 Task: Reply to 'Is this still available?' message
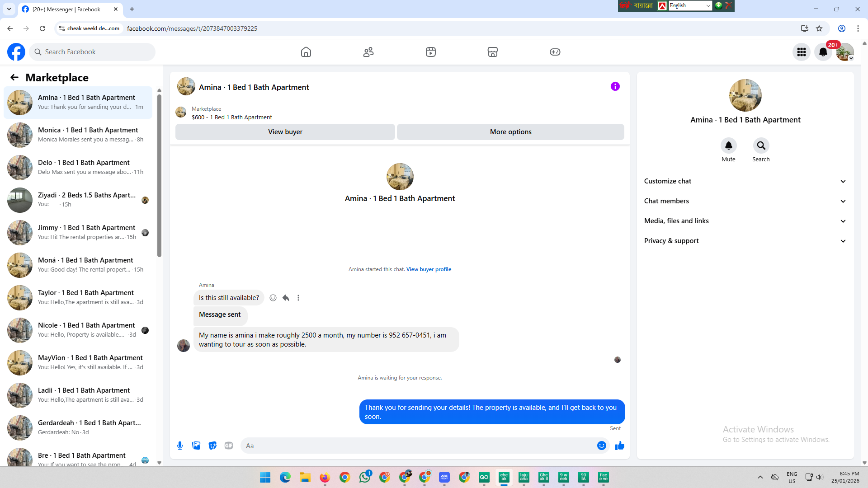point(286,298)
